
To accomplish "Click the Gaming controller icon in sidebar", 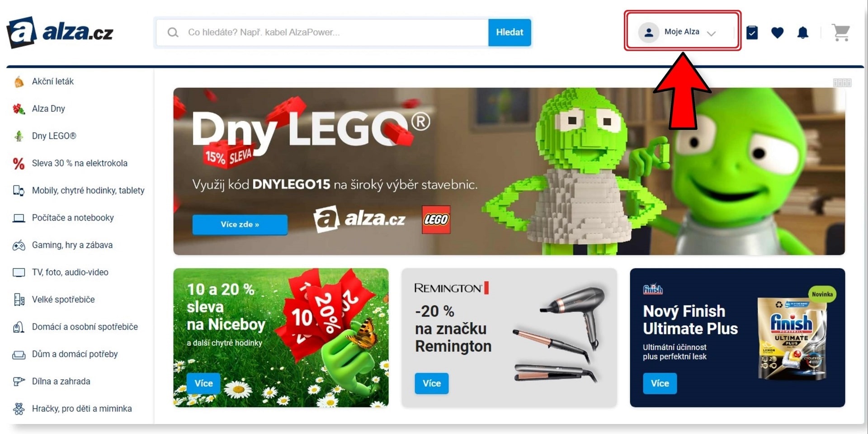I will click(x=19, y=245).
